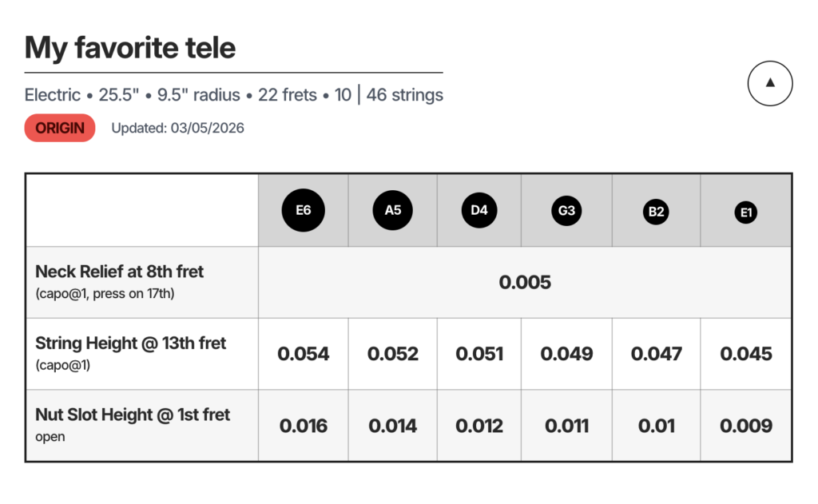The width and height of the screenshot is (818, 504).
Task: Select B2 nut slot height 0.01
Action: point(657,426)
